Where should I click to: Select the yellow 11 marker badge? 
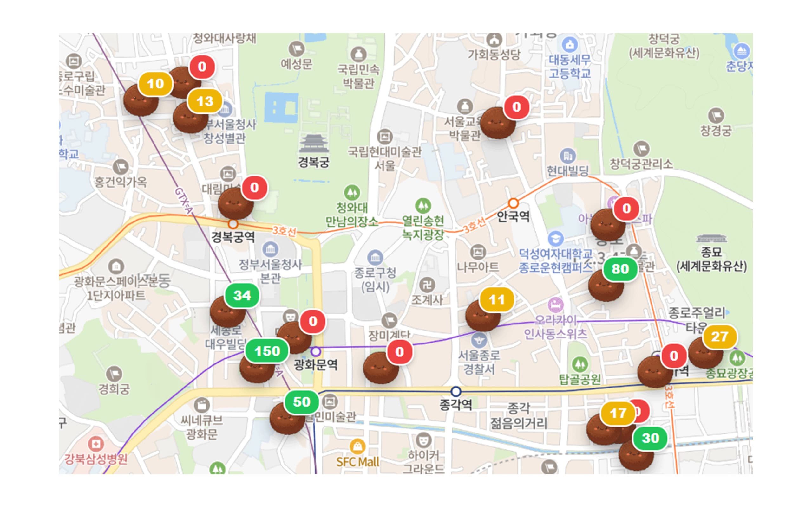[497, 299]
